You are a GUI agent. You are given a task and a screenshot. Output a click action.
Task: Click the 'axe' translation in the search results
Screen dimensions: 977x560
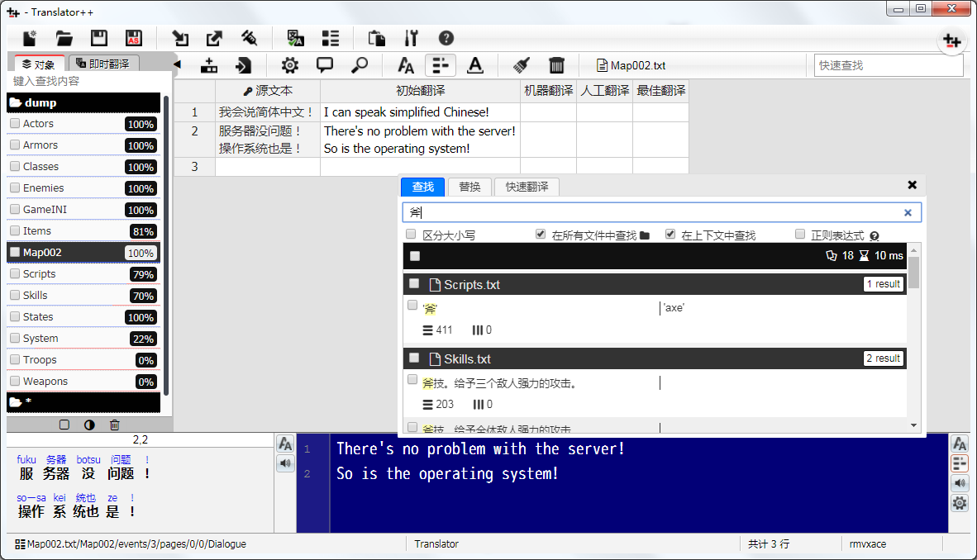(x=674, y=308)
